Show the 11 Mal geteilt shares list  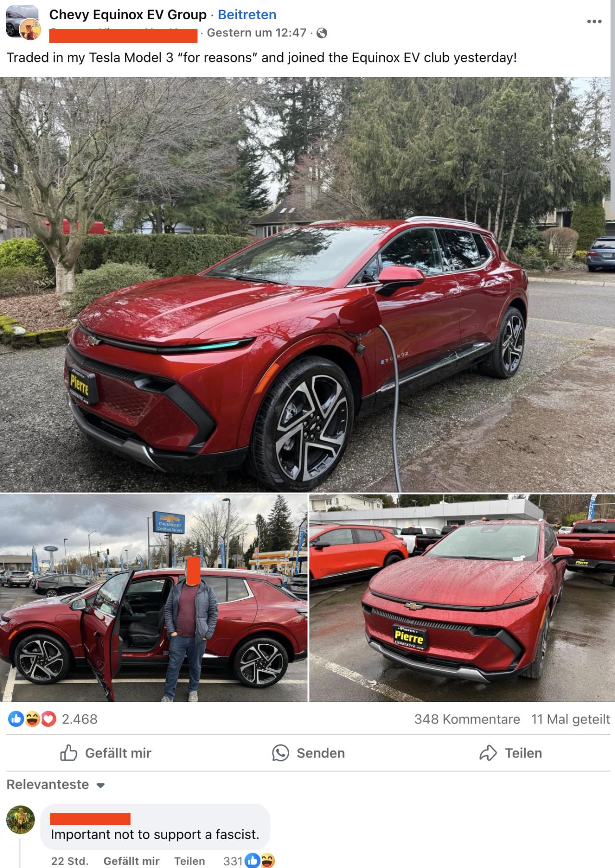pyautogui.click(x=570, y=719)
